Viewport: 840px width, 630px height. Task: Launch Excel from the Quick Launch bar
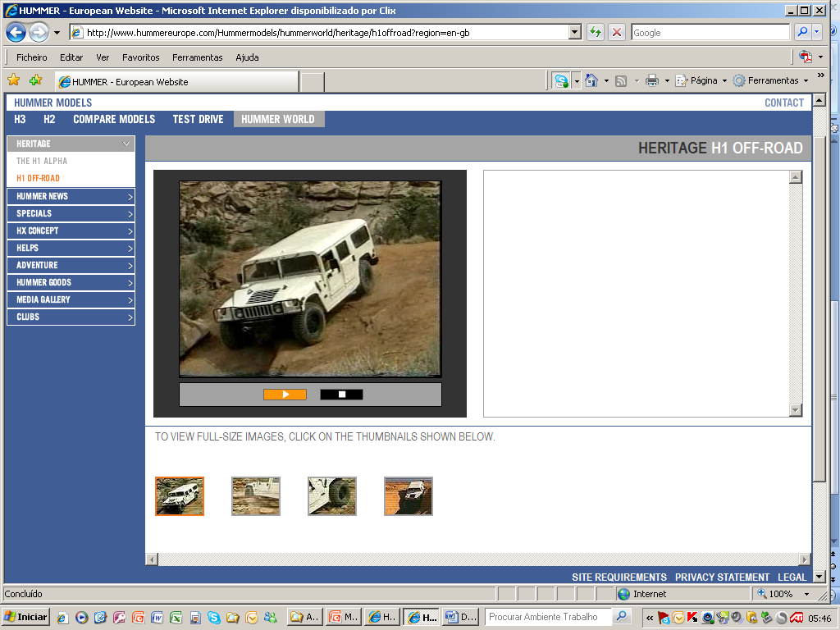coord(176,618)
